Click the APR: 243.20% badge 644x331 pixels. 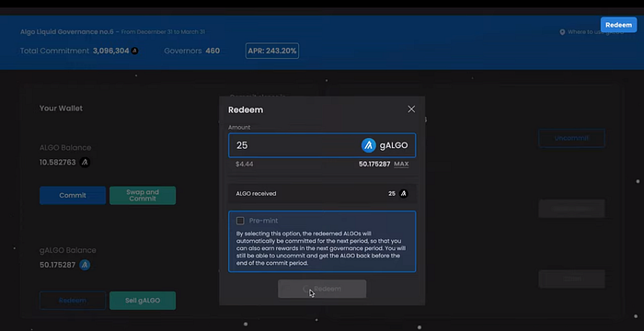[x=272, y=51]
